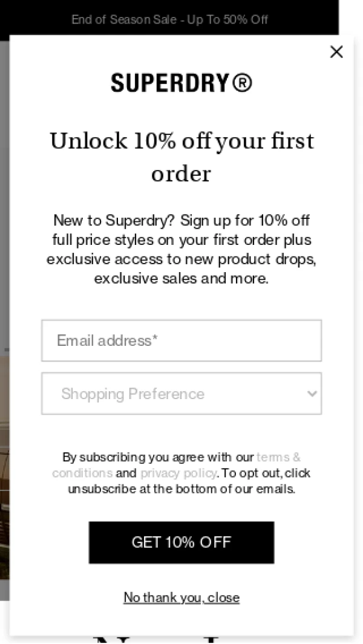Click the word order in the heading
363x644 pixels.
181,174
